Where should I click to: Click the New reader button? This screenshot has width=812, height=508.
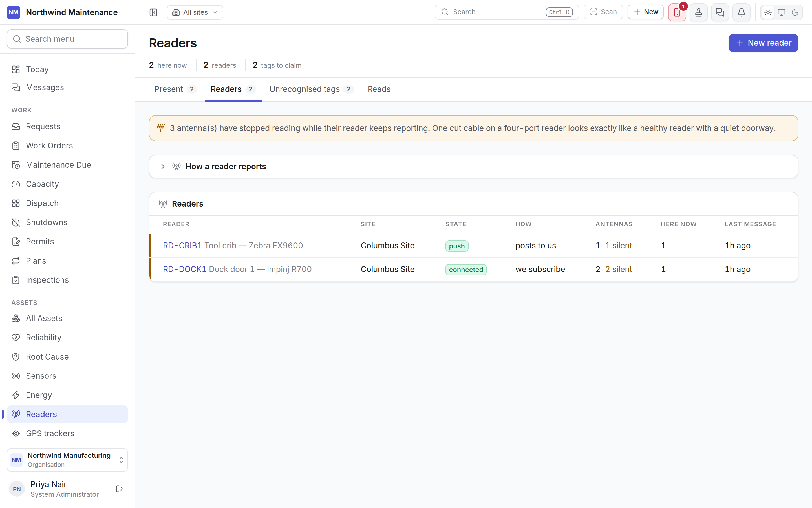coord(763,43)
